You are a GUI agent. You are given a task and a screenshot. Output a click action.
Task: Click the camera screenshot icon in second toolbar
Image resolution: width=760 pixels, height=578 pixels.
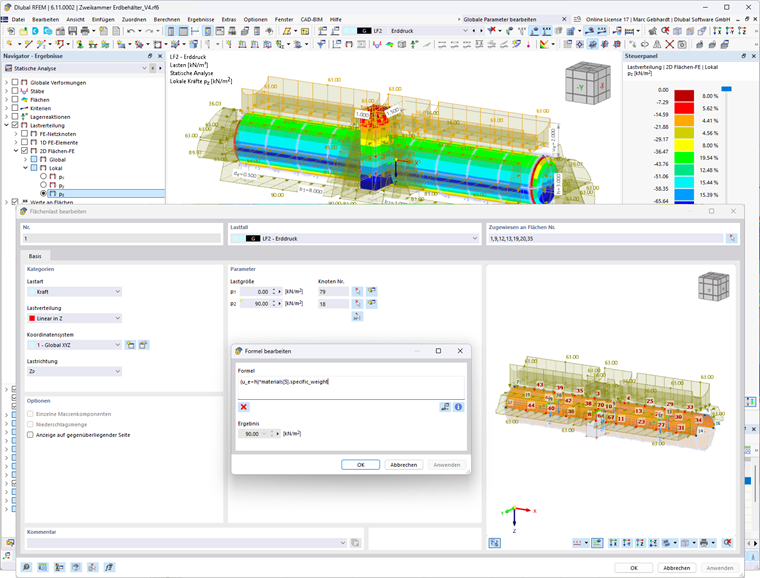click(682, 45)
